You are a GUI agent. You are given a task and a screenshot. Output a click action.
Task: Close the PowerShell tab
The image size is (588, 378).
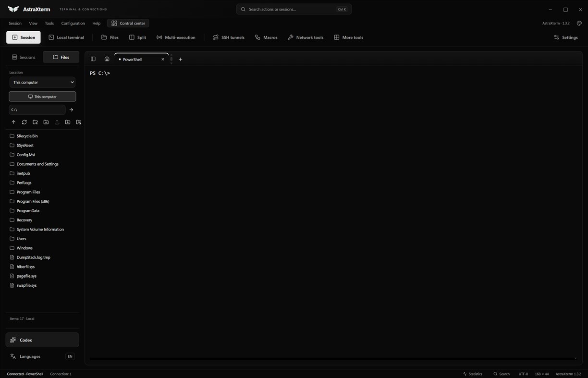(x=163, y=59)
